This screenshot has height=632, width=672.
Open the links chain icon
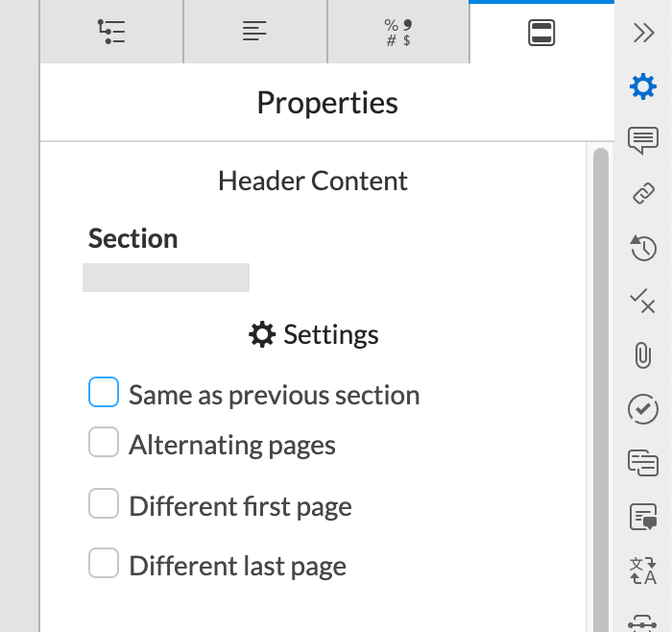click(642, 194)
